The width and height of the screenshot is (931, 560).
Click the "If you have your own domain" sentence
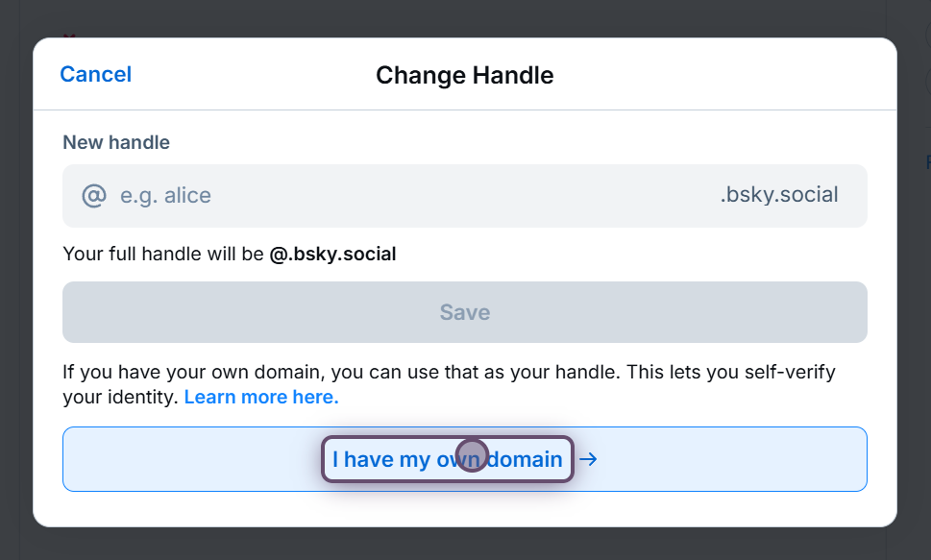click(x=240, y=372)
